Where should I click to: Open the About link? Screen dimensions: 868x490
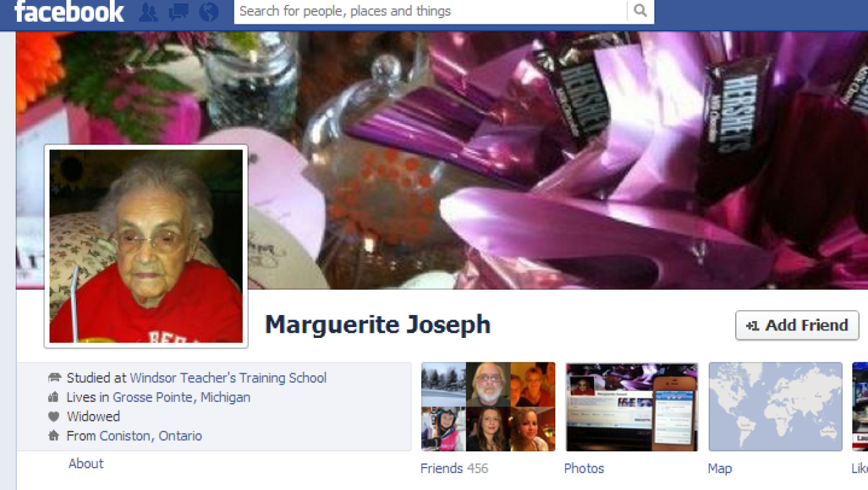pos(86,464)
